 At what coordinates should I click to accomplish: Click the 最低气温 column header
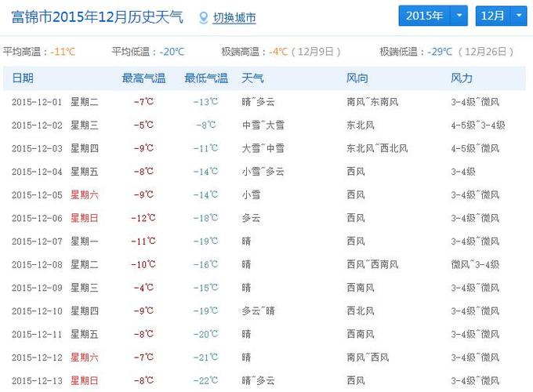(206, 78)
